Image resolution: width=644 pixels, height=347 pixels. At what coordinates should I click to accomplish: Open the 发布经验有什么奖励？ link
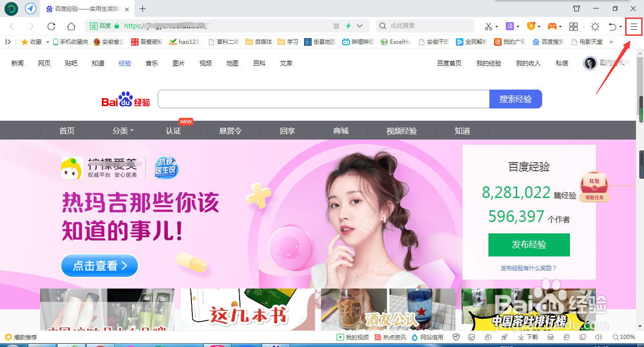click(x=528, y=268)
